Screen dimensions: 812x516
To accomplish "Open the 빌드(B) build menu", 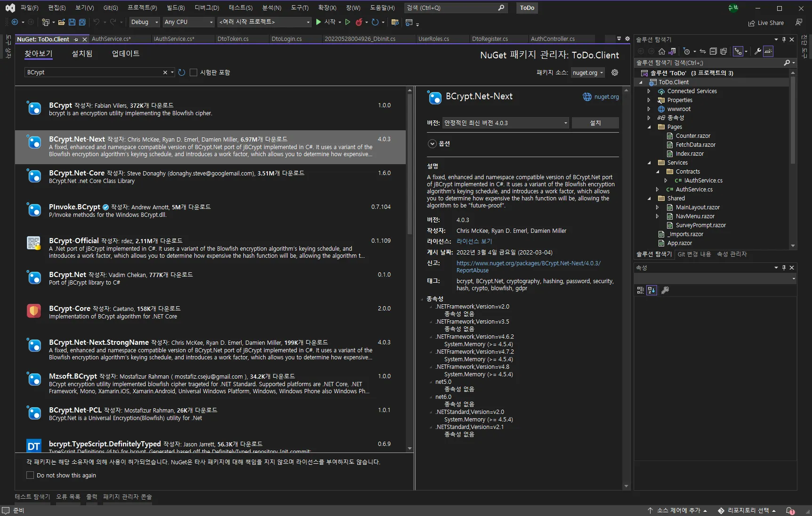I will (x=176, y=8).
